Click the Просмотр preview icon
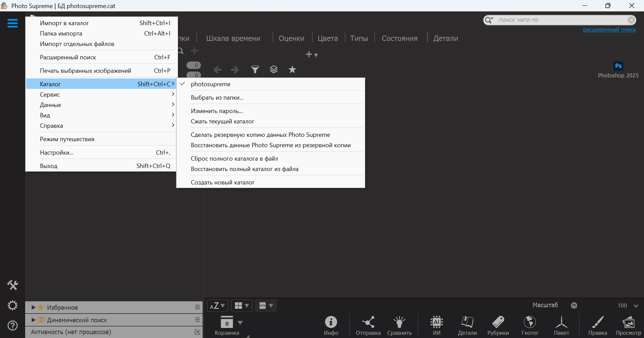The width and height of the screenshot is (644, 338). point(629,322)
